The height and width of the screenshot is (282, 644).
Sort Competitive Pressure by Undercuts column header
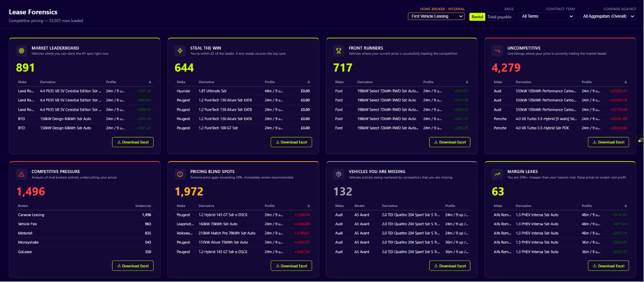[x=143, y=206]
